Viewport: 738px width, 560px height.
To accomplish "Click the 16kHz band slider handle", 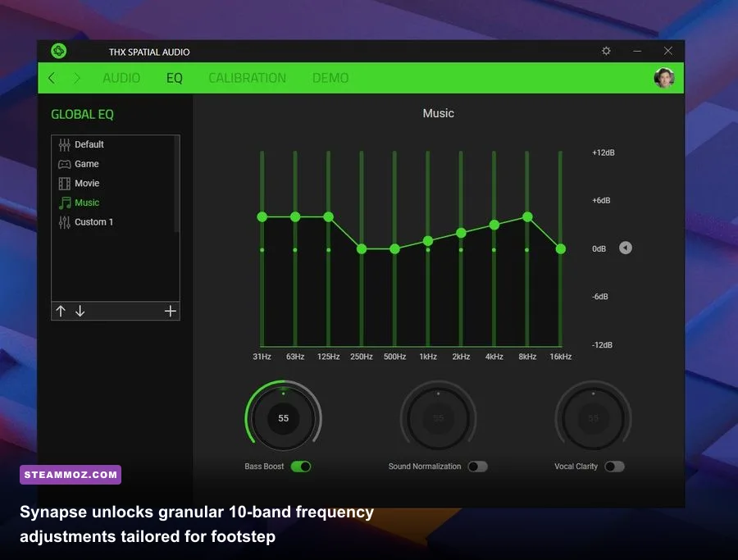I will (x=561, y=249).
